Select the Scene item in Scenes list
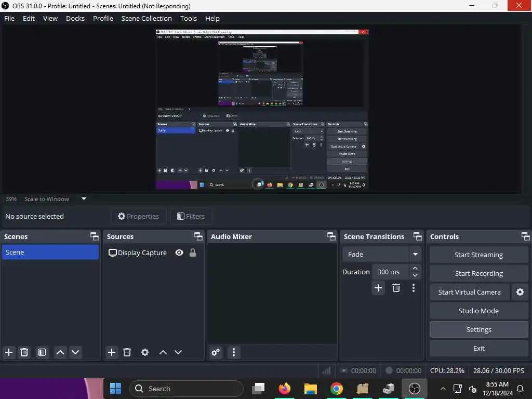This screenshot has width=532, height=399. tap(50, 252)
